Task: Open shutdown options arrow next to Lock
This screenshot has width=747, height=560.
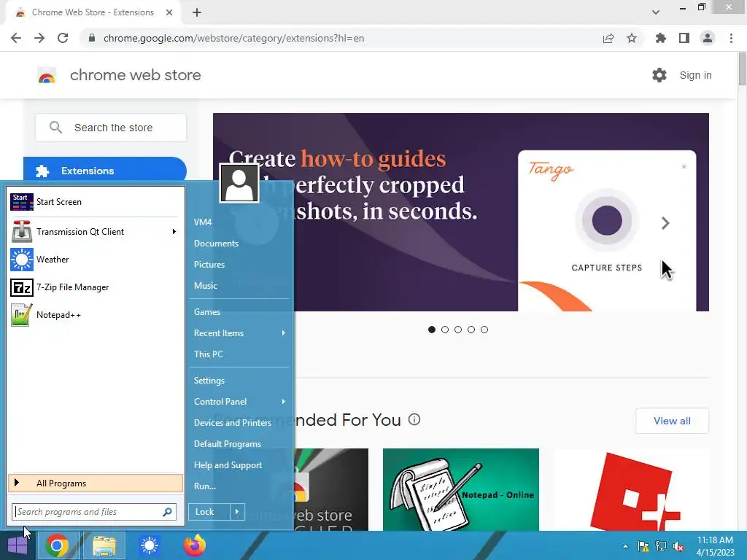Action: point(237,512)
